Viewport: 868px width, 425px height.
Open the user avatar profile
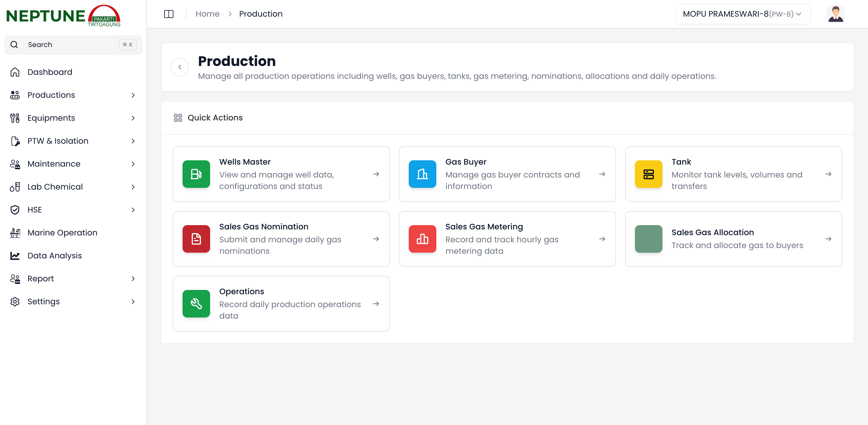(x=835, y=14)
